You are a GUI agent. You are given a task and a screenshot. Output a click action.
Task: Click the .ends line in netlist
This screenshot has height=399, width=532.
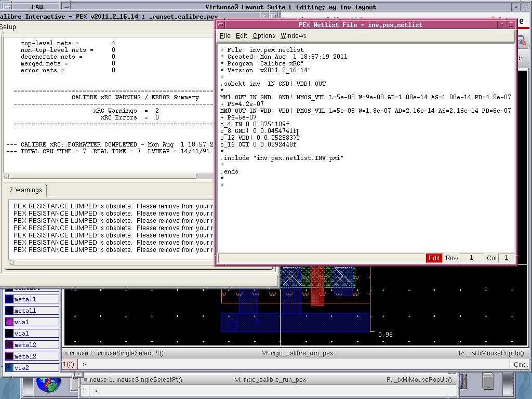click(229, 171)
